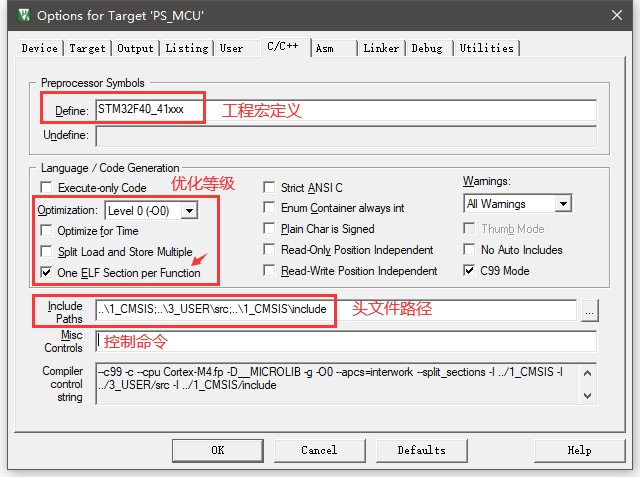Enable Execute-only Code checkbox

coord(46,188)
